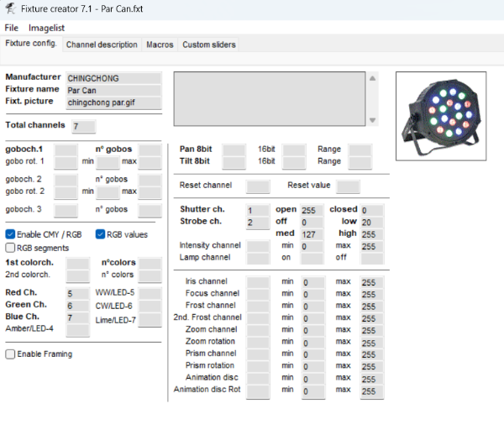Click the description box scroll up arrow

click(x=373, y=78)
